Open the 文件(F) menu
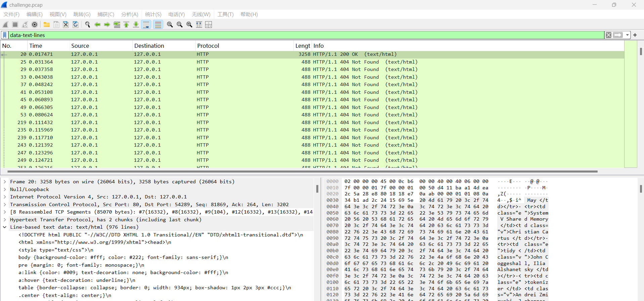The height and width of the screenshot is (301, 644). (x=11, y=14)
